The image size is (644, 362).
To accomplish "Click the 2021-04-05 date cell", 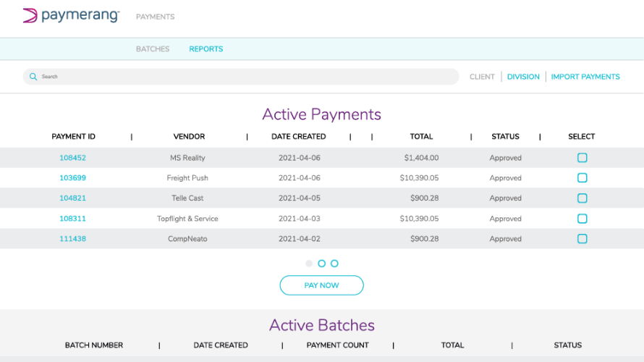I will [300, 198].
